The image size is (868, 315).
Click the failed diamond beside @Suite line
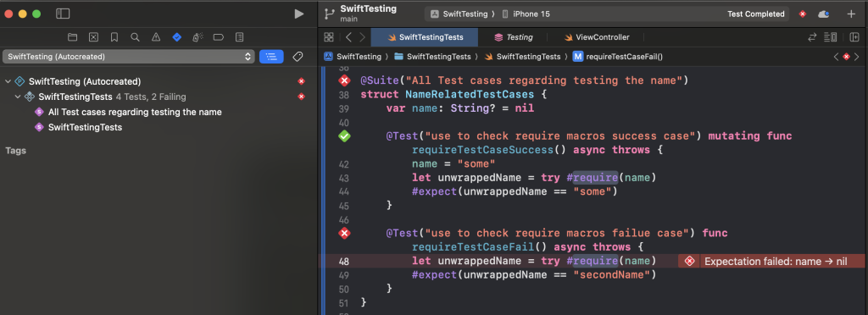(x=344, y=80)
